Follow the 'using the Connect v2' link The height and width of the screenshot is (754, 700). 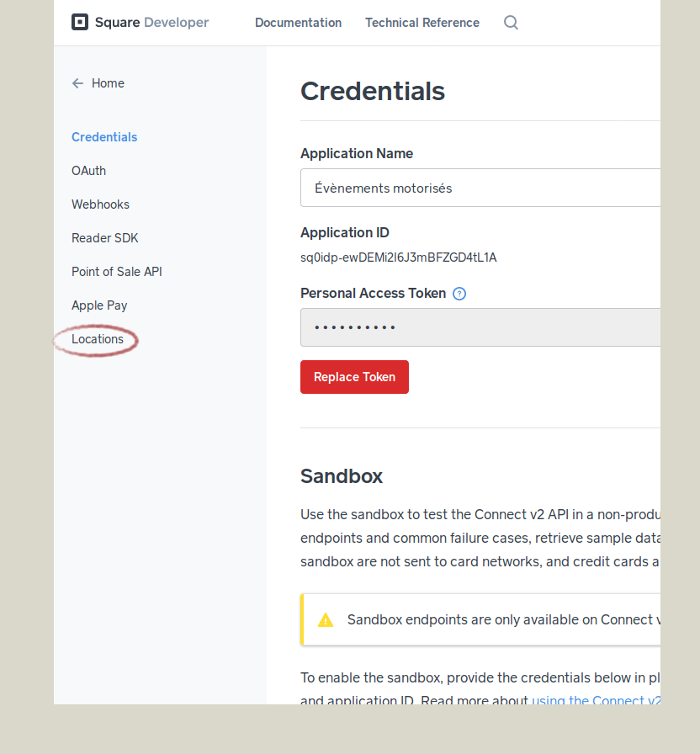click(x=596, y=699)
